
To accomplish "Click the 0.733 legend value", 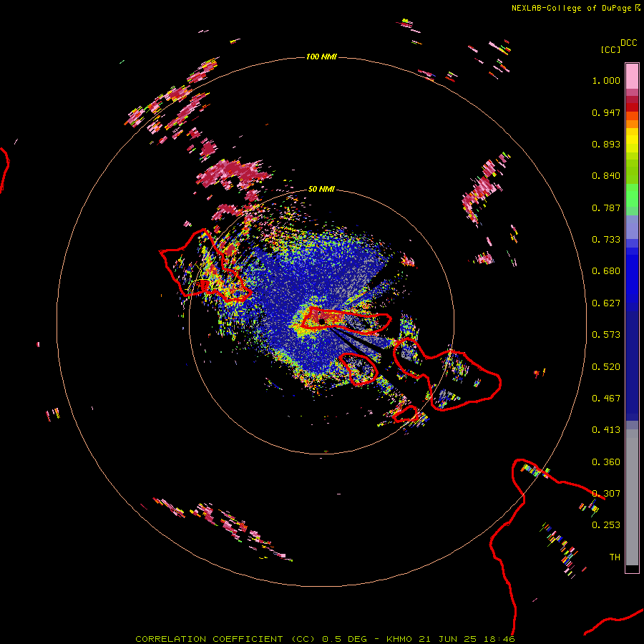I will [606, 240].
